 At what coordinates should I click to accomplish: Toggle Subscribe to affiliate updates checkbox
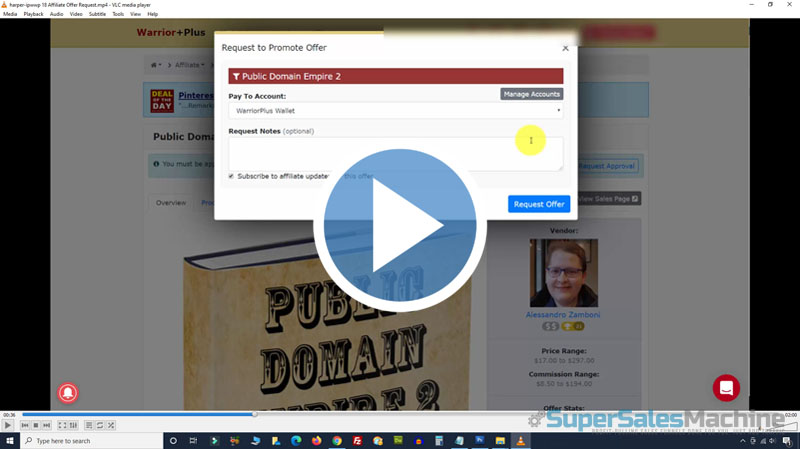coord(231,176)
